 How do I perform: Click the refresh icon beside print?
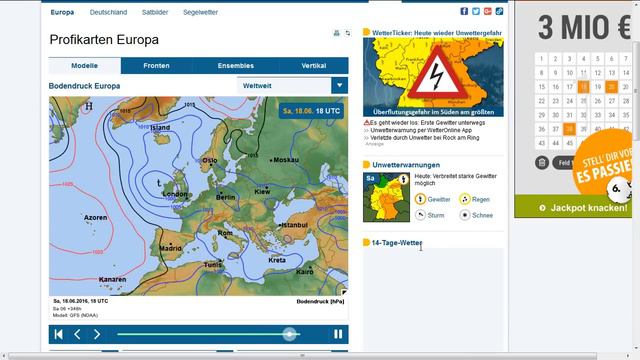(348, 33)
